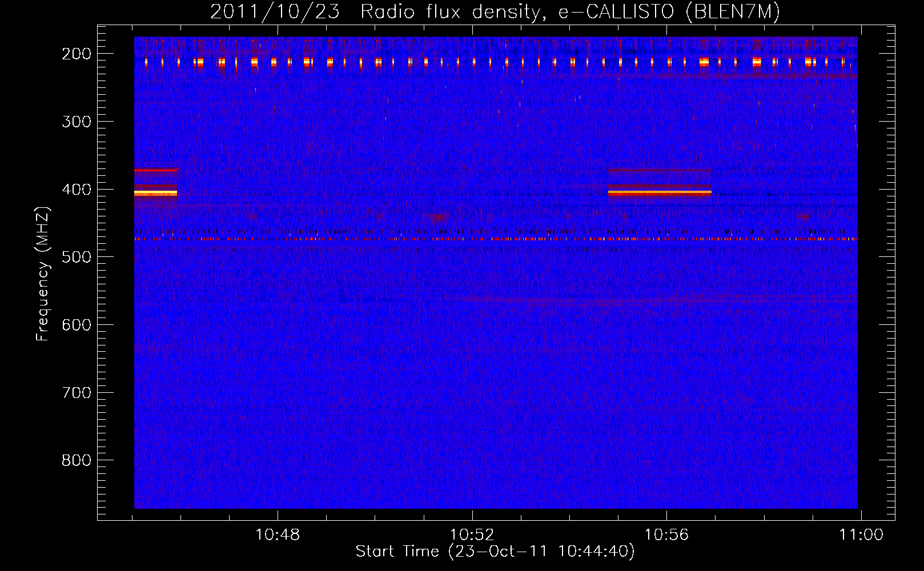Click the bright 400 MHz band at the plot's start time
924x571 pixels.
click(x=155, y=193)
